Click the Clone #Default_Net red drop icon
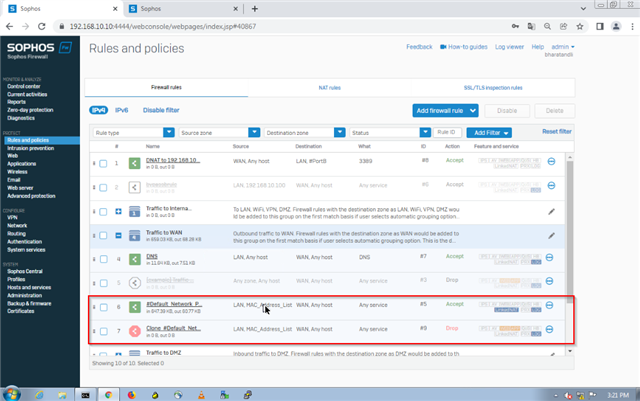The width and height of the screenshot is (640, 401). pyautogui.click(x=135, y=331)
